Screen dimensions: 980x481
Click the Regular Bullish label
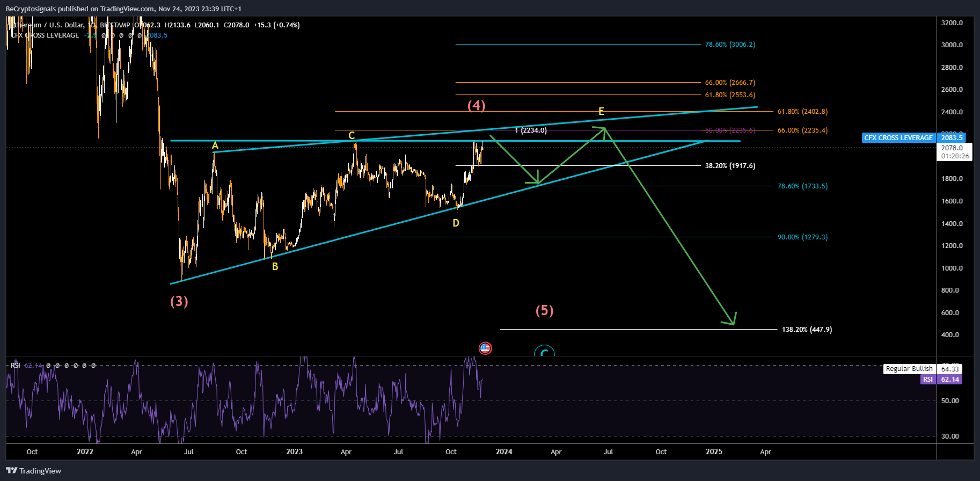click(909, 369)
